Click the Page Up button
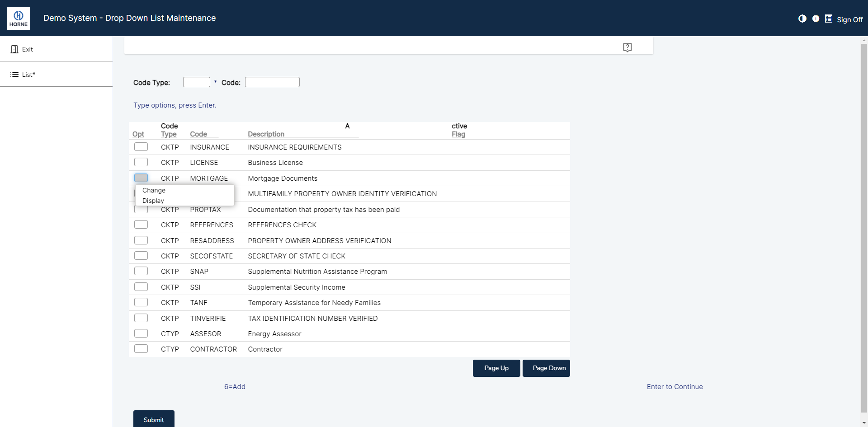This screenshot has width=868, height=427. coord(496,368)
